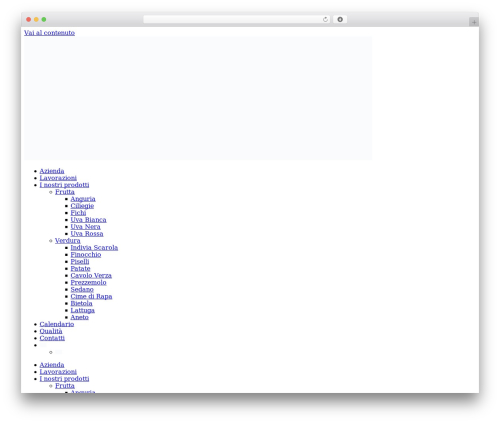Open the second Lavorazioni link in lower menu
Viewport: 500px width, 423px height.
[58, 372]
